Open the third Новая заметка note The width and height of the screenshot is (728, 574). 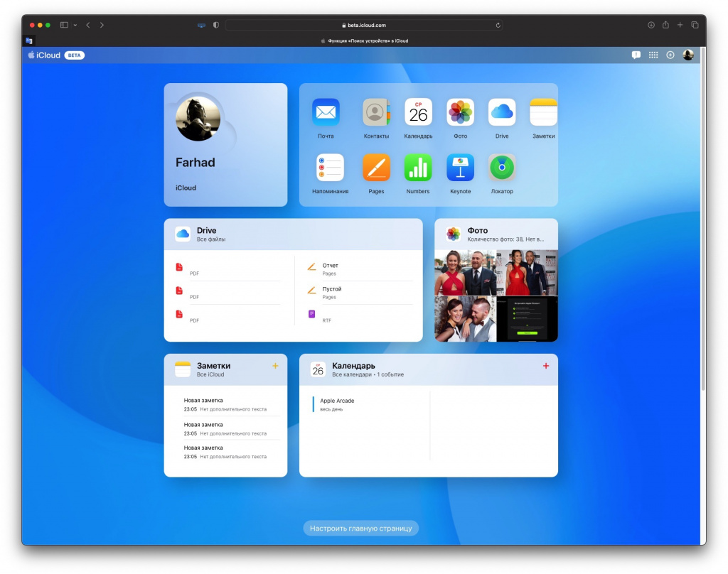click(231, 453)
